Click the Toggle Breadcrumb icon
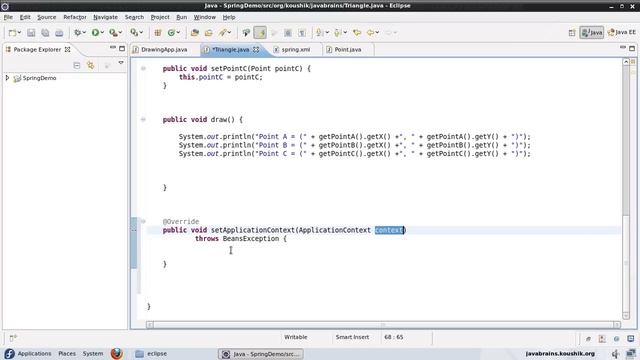 click(x=246, y=33)
